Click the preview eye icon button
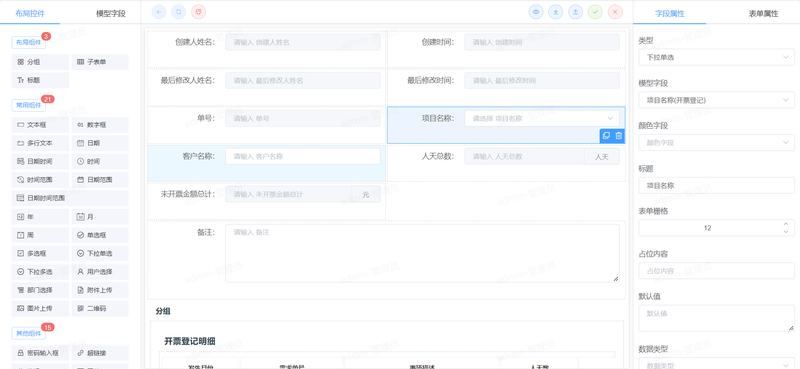 536,12
